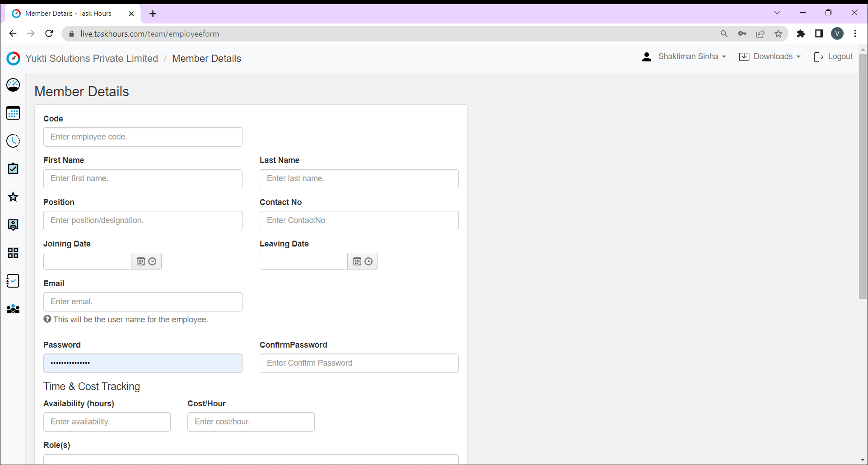Focus the Contact No field
Viewport: 868px width, 465px height.
[359, 220]
